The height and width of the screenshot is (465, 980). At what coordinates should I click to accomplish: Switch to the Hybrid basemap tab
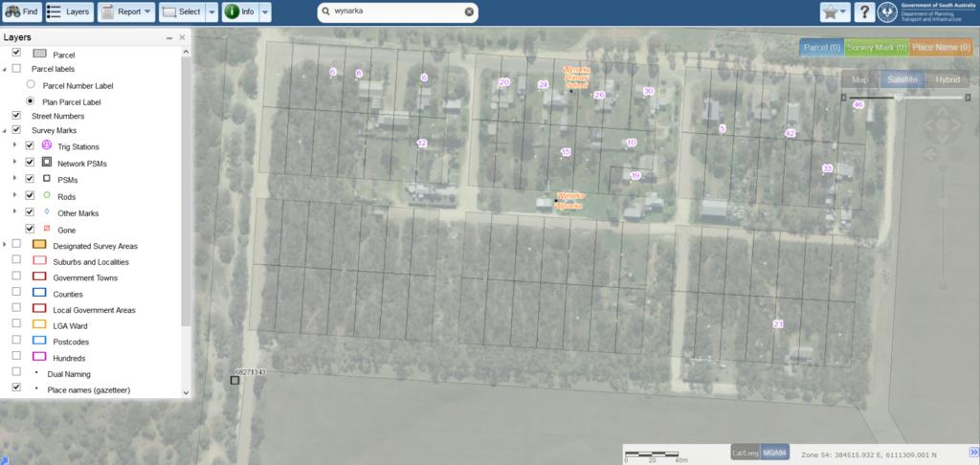point(947,79)
